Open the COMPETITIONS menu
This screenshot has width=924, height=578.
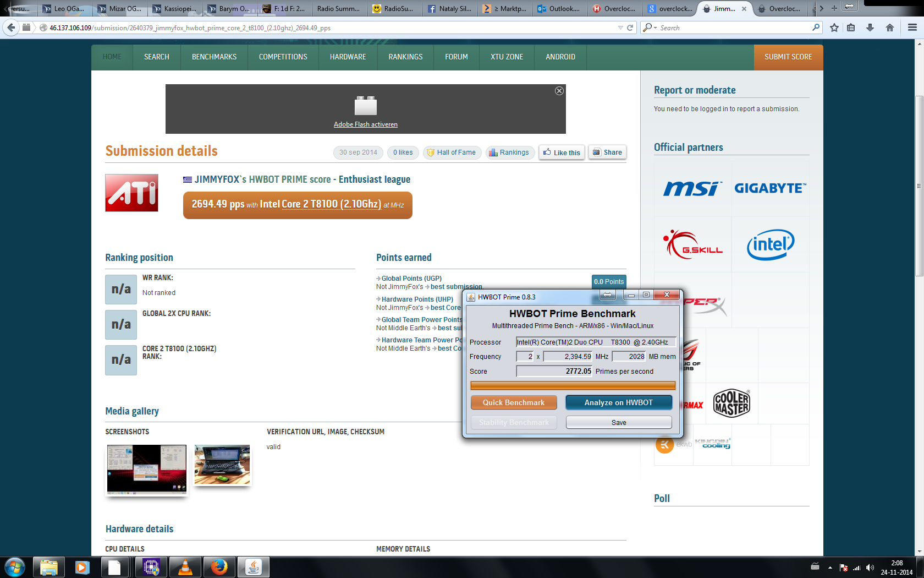(x=283, y=57)
